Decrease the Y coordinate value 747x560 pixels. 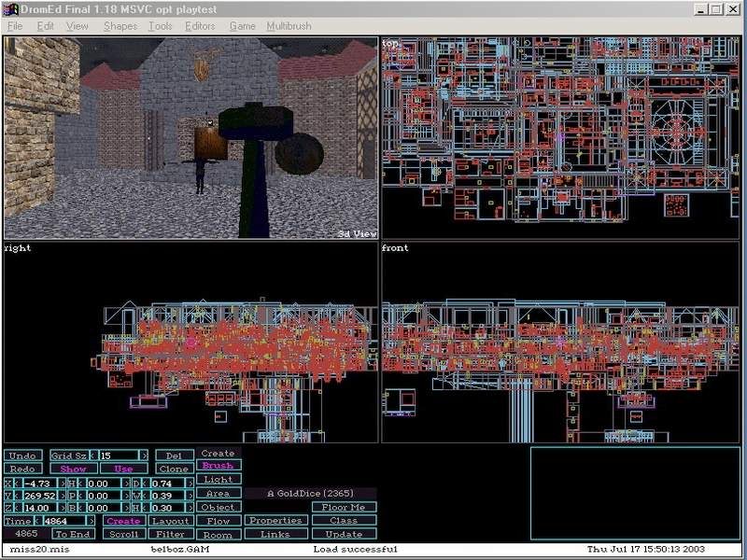pyautogui.click(x=18, y=496)
